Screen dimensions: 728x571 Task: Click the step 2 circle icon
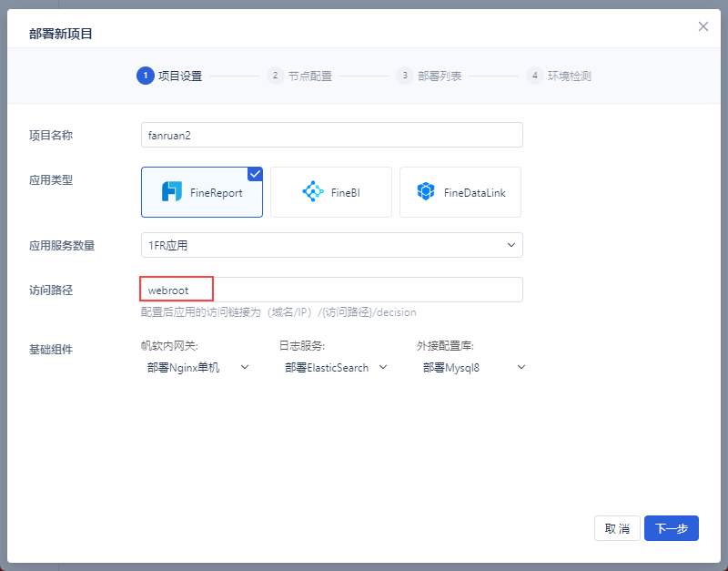click(275, 76)
